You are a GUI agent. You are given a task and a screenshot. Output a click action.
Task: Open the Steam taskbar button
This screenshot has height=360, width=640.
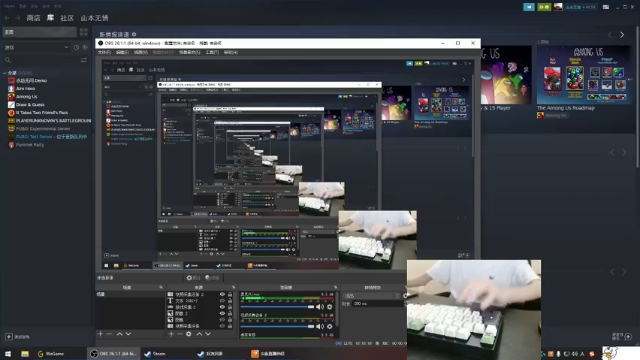pos(156,353)
